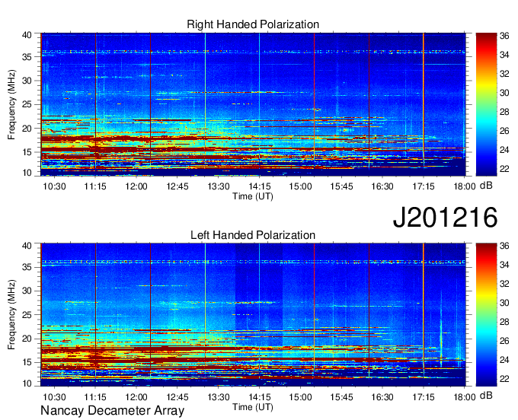Click 16:30 time tick on top plot
The image size is (518, 420).
point(382,186)
